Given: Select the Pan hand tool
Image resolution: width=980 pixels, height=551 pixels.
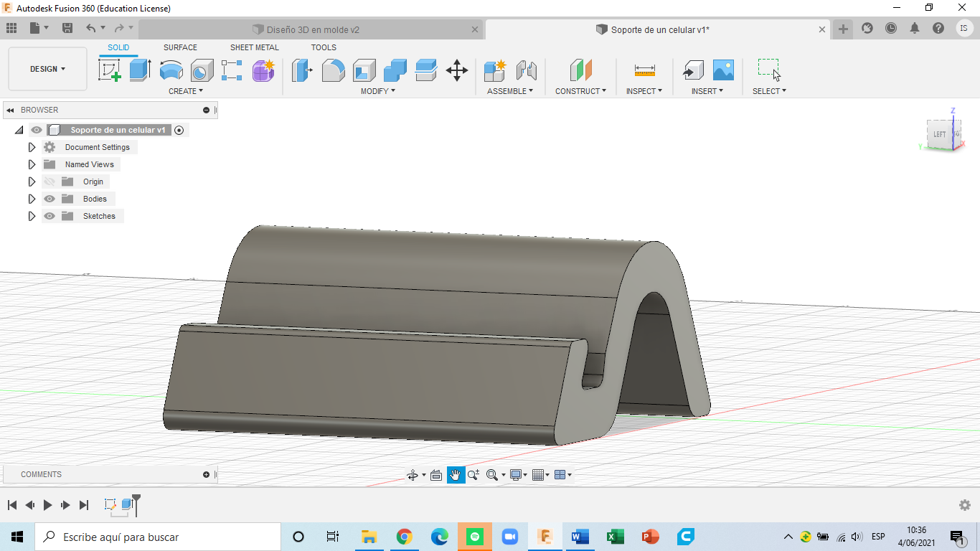Looking at the screenshot, I should click(456, 475).
